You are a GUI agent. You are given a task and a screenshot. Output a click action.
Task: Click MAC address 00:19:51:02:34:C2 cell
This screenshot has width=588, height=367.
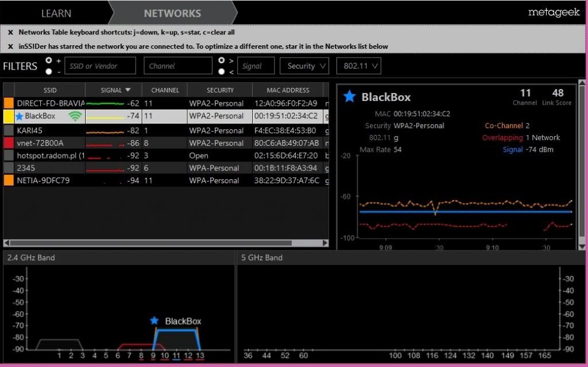coord(286,116)
